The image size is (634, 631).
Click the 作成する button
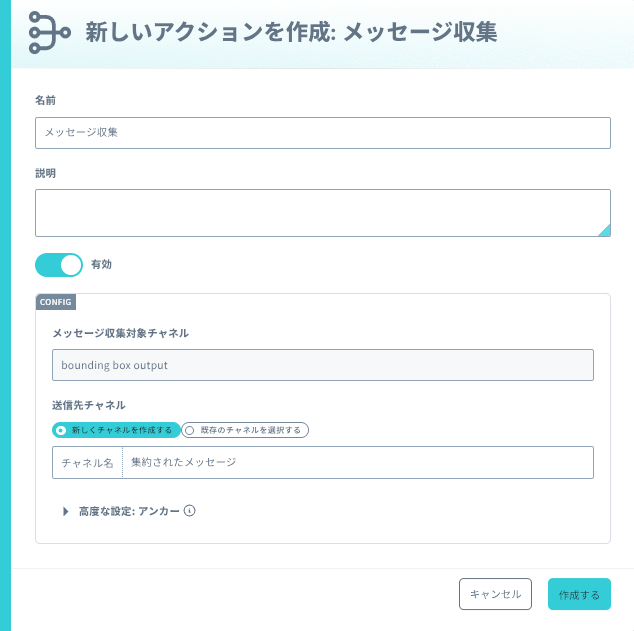tap(579, 594)
